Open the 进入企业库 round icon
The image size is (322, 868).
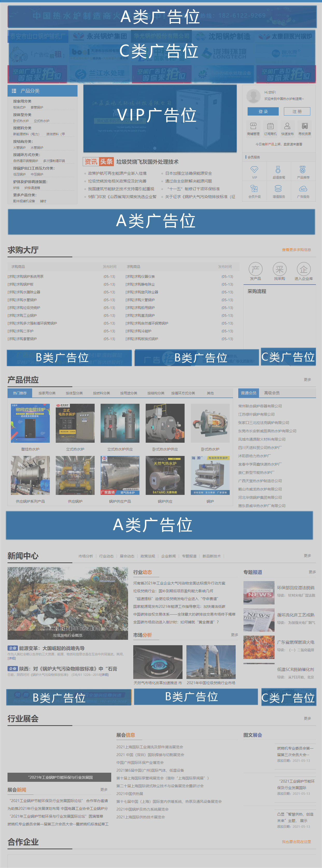[304, 269]
